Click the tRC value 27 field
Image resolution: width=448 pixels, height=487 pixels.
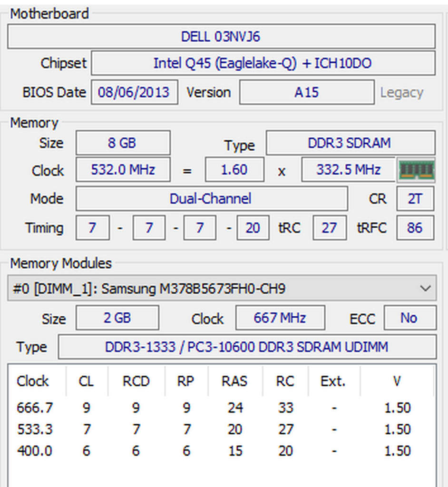pos(329,228)
